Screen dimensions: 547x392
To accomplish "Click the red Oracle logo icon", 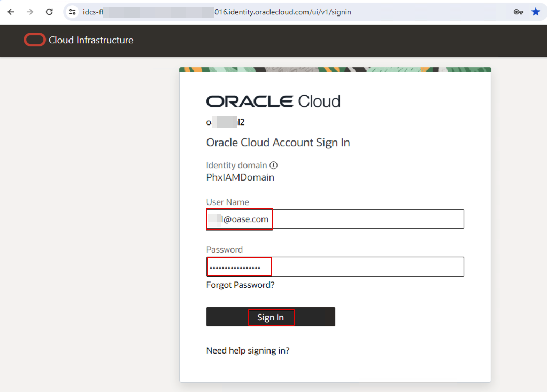I will tap(35, 40).
